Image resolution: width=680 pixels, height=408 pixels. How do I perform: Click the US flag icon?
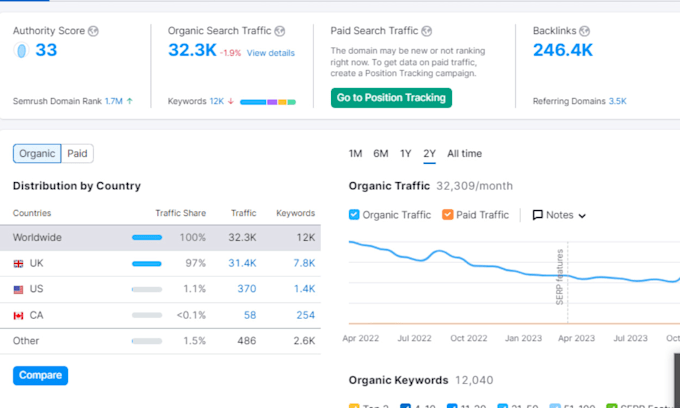[18, 289]
